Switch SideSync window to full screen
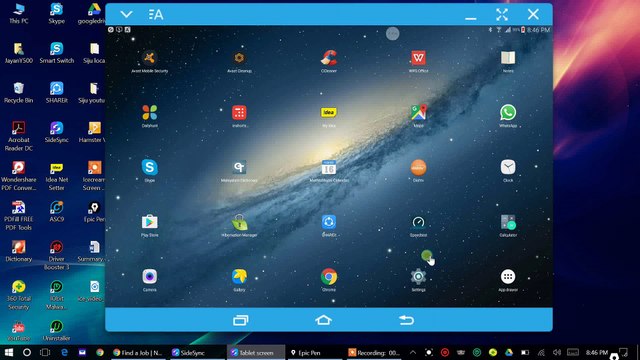This screenshot has height=360, width=640. click(x=502, y=15)
